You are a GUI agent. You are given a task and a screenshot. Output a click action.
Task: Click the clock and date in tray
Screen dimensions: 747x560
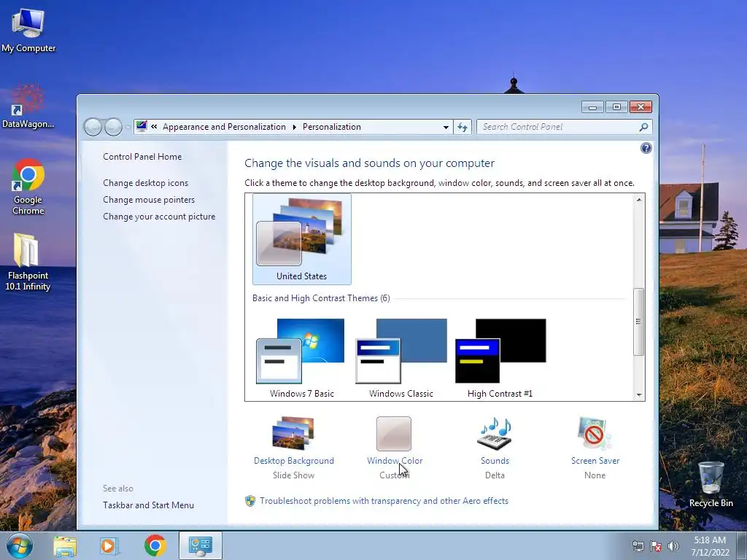710,546
